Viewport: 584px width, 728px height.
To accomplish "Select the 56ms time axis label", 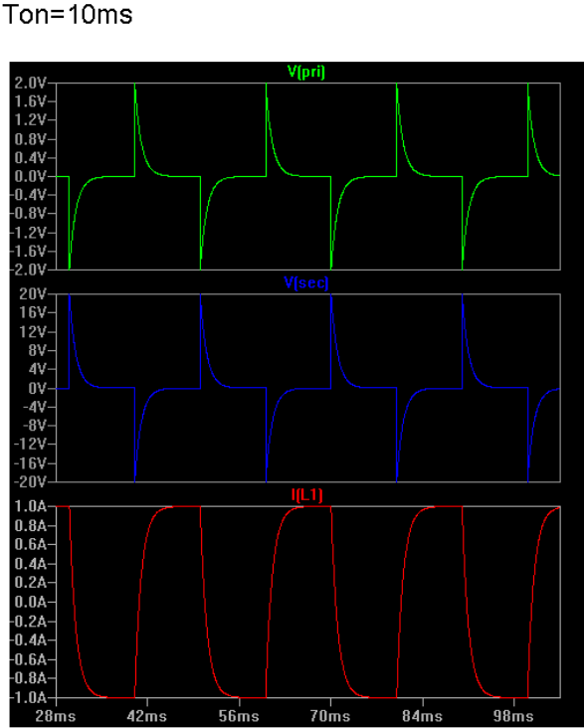I will click(x=239, y=715).
